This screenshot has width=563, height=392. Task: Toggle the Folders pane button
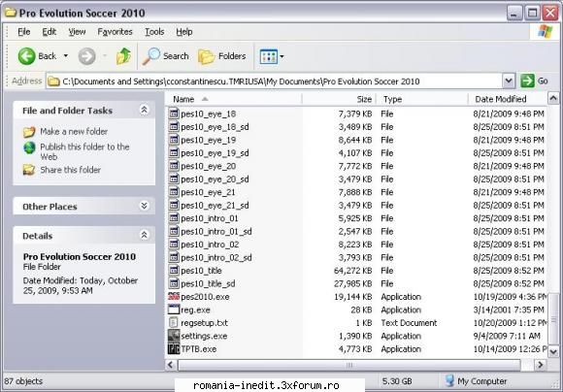pyautogui.click(x=222, y=56)
